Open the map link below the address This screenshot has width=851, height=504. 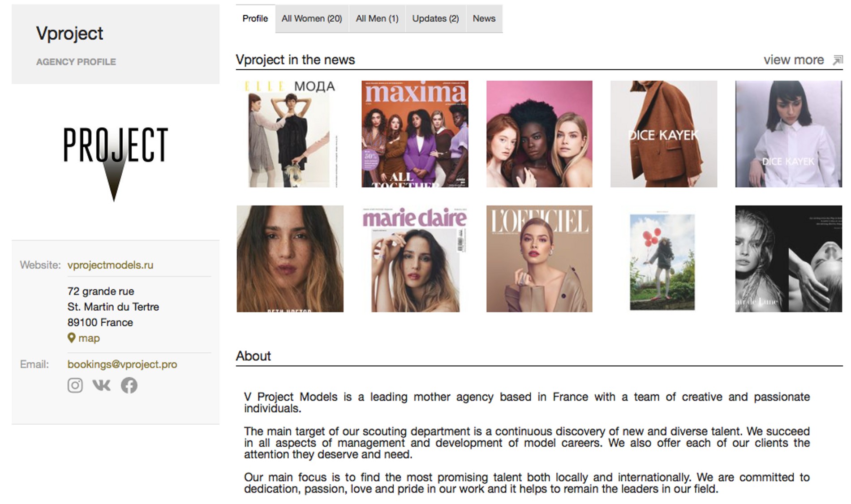point(89,338)
